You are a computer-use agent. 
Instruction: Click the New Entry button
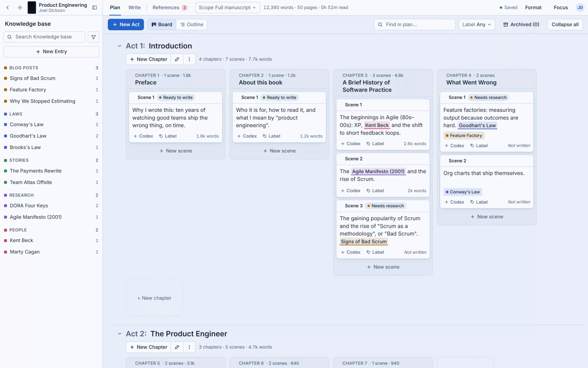(x=51, y=52)
